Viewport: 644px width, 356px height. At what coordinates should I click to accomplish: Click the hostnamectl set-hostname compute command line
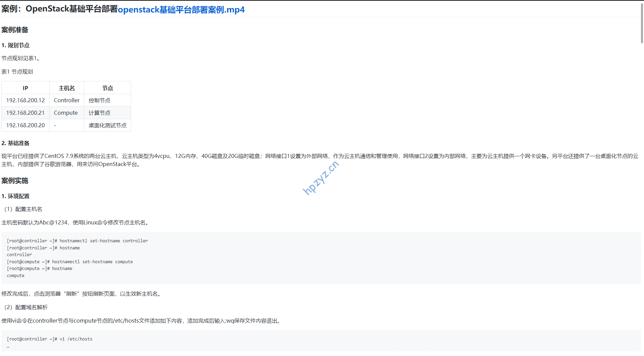tap(70, 262)
